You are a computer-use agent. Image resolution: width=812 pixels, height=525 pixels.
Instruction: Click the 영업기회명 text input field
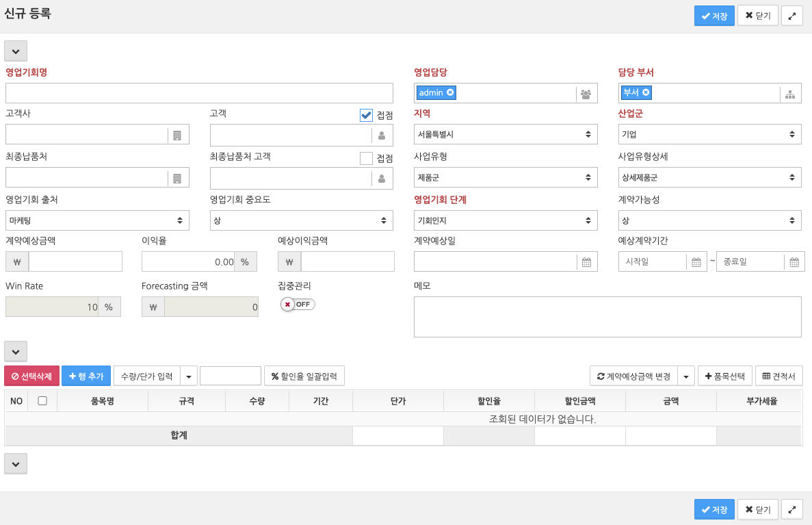click(199, 93)
